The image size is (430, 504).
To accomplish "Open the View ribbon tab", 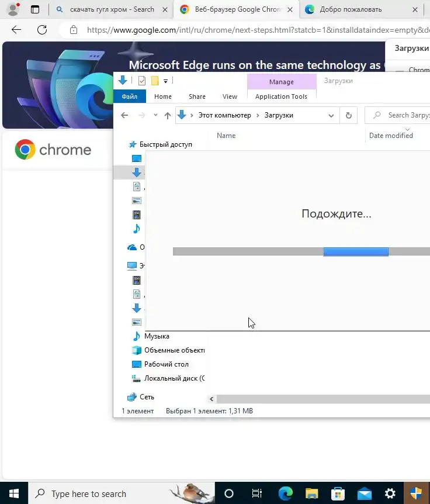I will (230, 96).
